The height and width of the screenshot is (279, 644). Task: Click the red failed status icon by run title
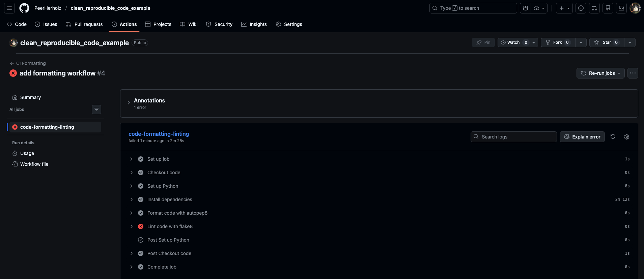tap(13, 73)
